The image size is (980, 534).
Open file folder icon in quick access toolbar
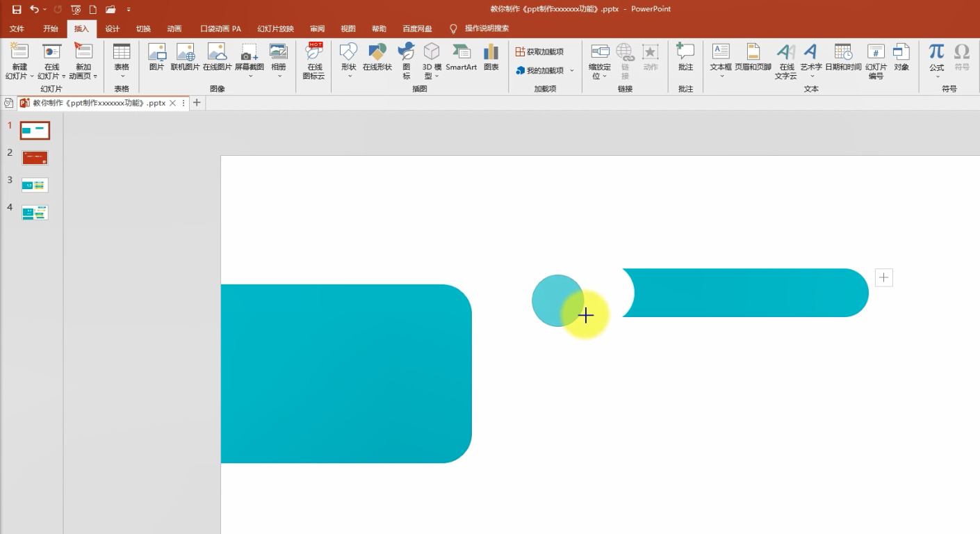[111, 9]
